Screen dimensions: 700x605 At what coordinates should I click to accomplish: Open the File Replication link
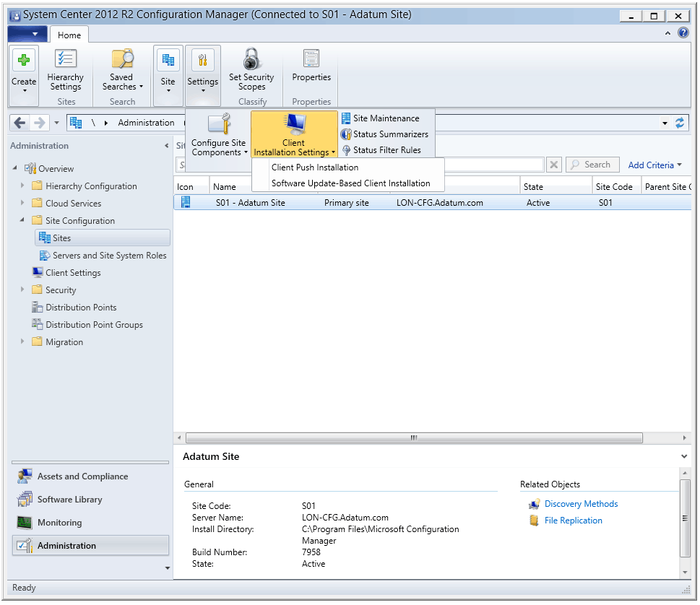(x=573, y=521)
